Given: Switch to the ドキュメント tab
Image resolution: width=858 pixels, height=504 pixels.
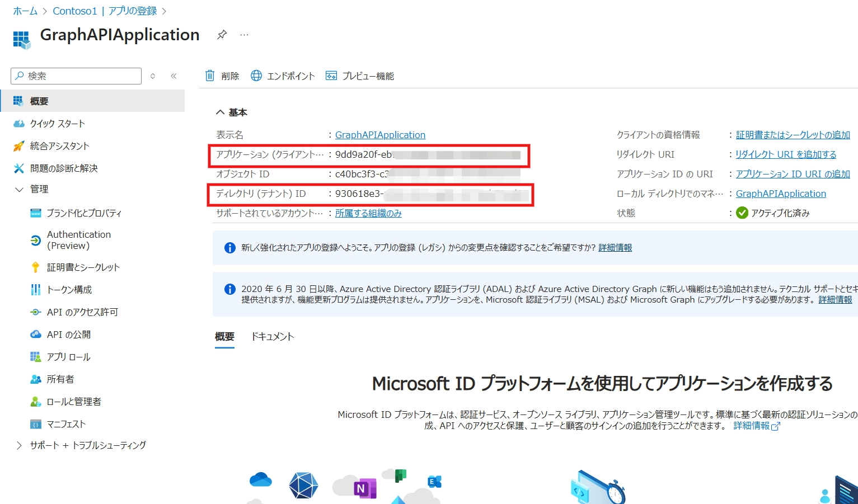Looking at the screenshot, I should click(273, 336).
